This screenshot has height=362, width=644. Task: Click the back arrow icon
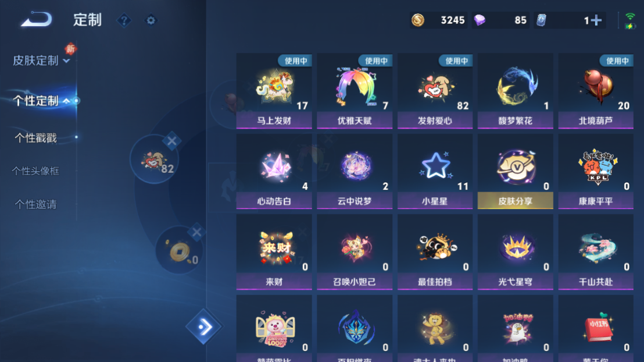[36, 19]
